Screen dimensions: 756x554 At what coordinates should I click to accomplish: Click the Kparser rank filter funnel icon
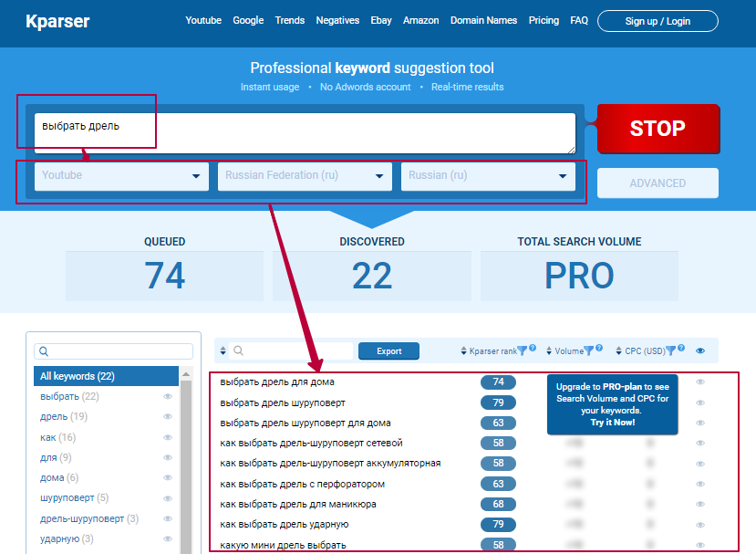523,350
